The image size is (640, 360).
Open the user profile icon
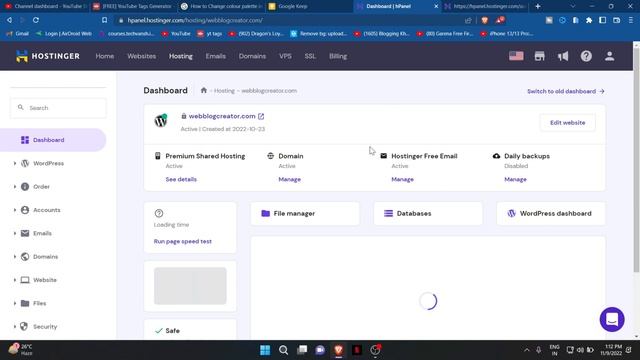609,56
